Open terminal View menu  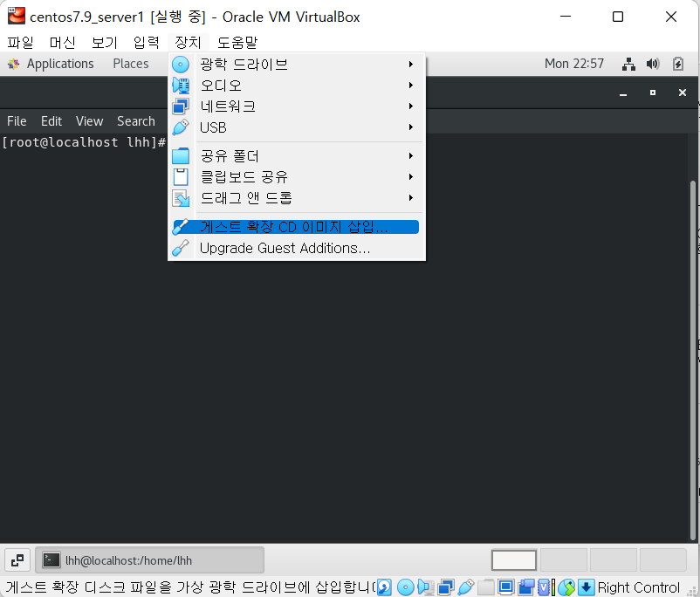click(x=89, y=121)
